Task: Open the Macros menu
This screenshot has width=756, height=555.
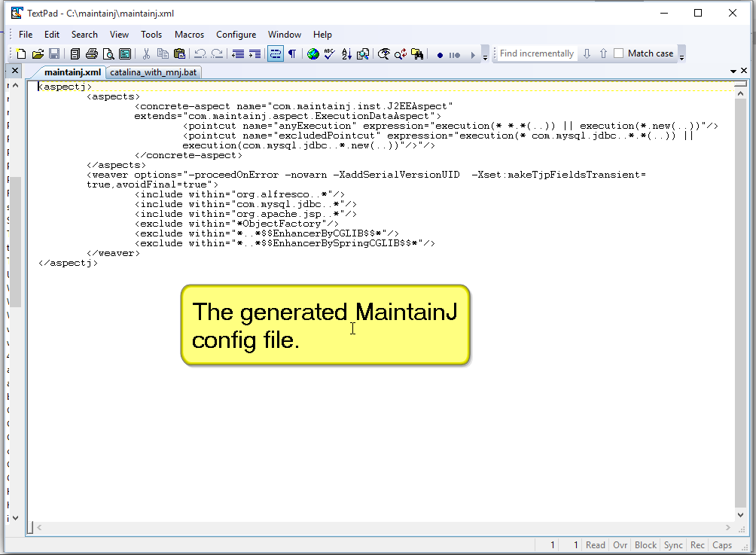Action: 189,35
